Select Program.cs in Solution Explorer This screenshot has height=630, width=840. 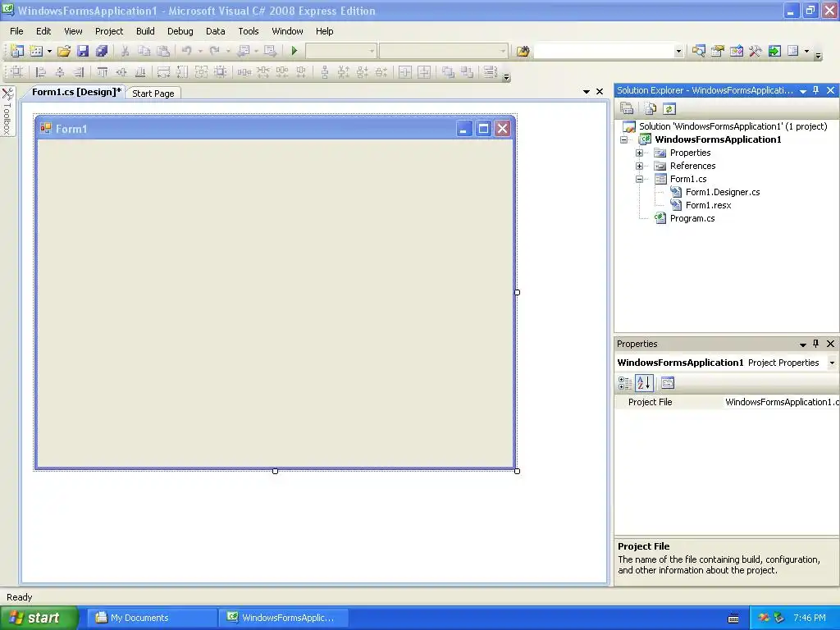point(692,218)
